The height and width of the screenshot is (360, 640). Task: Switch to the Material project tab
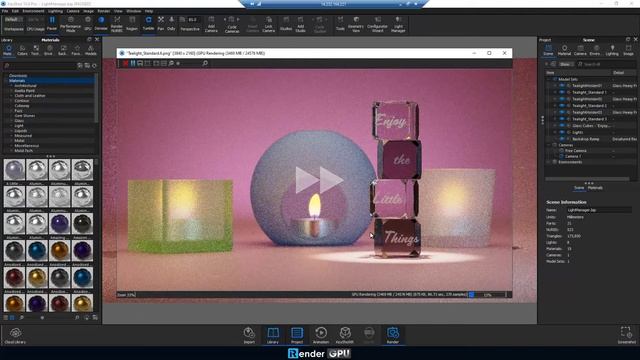[x=564, y=50]
